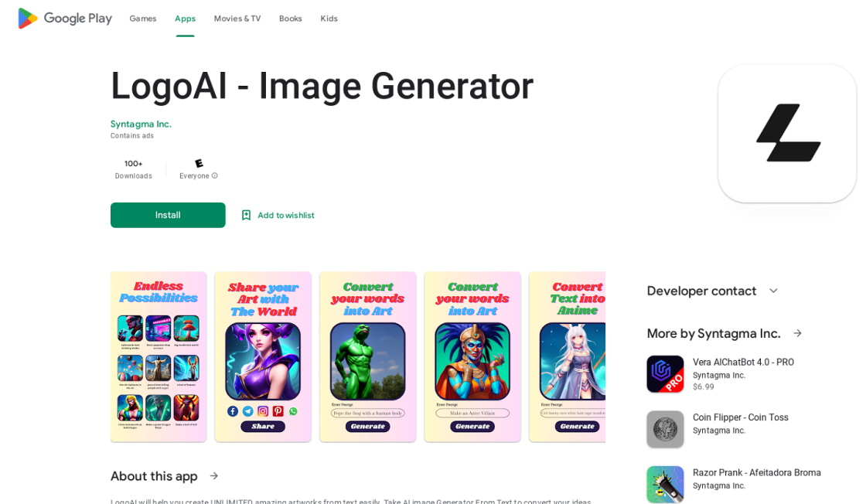The image size is (866, 504).
Task: Open Syntagma Inc. developer page link
Action: pyautogui.click(x=141, y=124)
